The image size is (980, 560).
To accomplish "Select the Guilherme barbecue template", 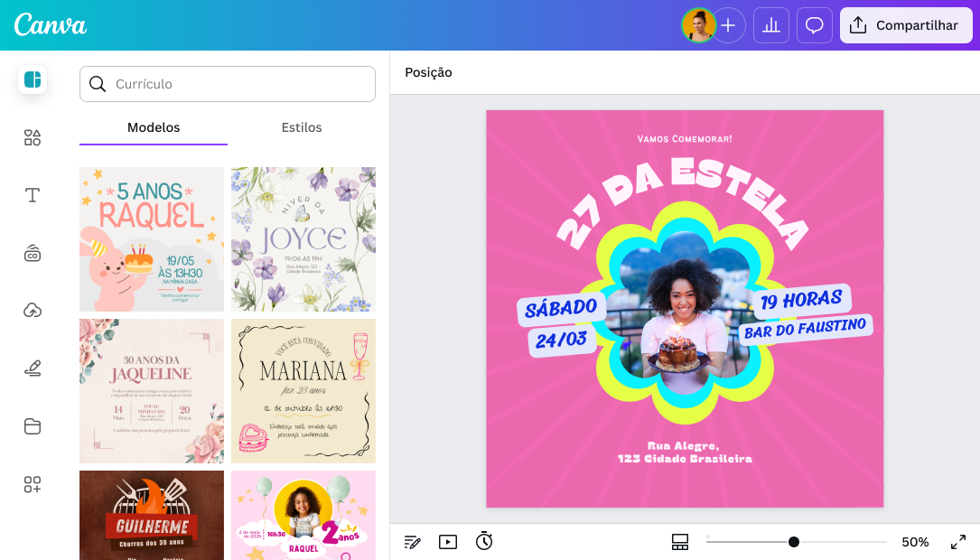I will coord(152,516).
